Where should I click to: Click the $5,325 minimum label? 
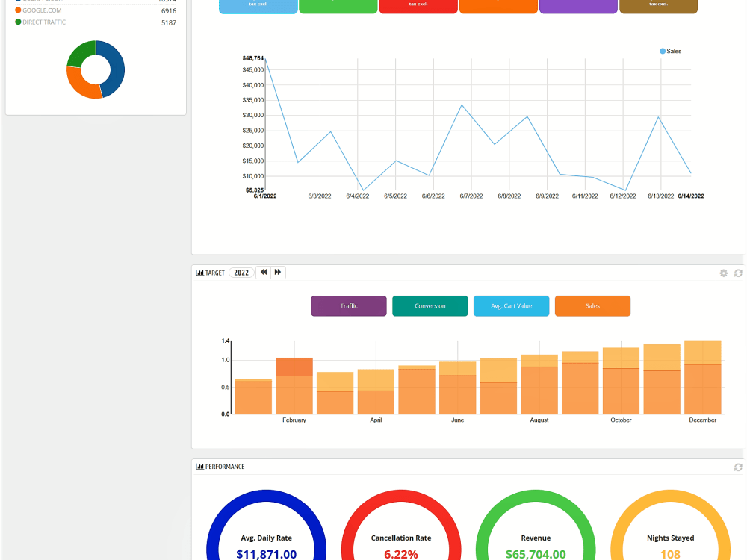(255, 190)
